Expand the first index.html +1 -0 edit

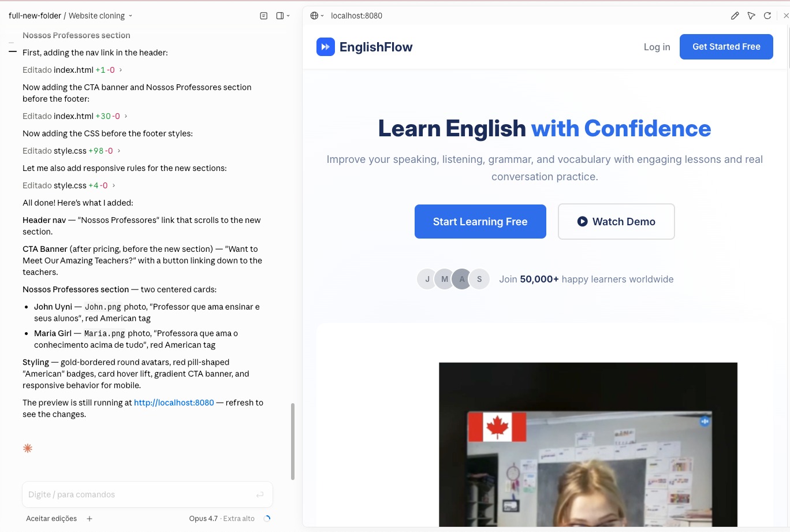click(72, 70)
